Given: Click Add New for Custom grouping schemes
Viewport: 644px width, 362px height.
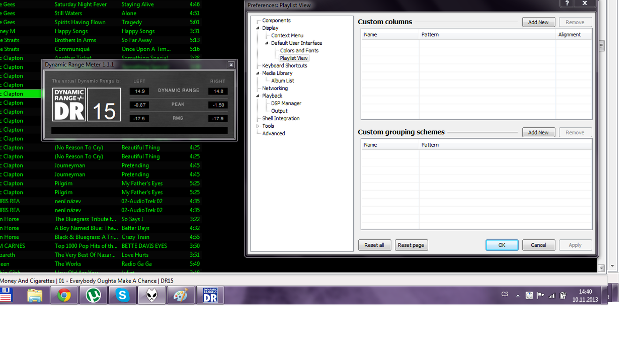Looking at the screenshot, I should click(538, 132).
